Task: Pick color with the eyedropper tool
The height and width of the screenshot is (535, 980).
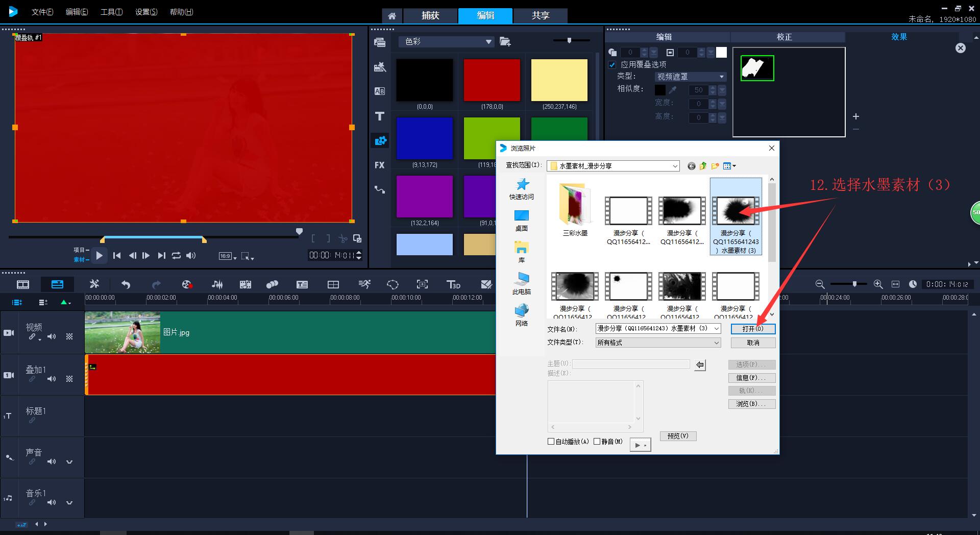Action: point(673,90)
